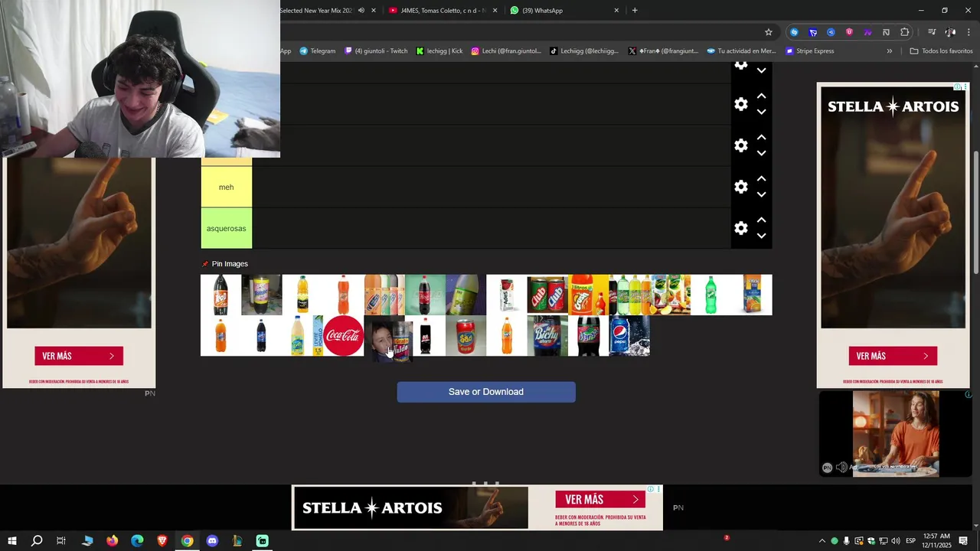
Task: Select the red Saó can image
Action: (x=465, y=335)
